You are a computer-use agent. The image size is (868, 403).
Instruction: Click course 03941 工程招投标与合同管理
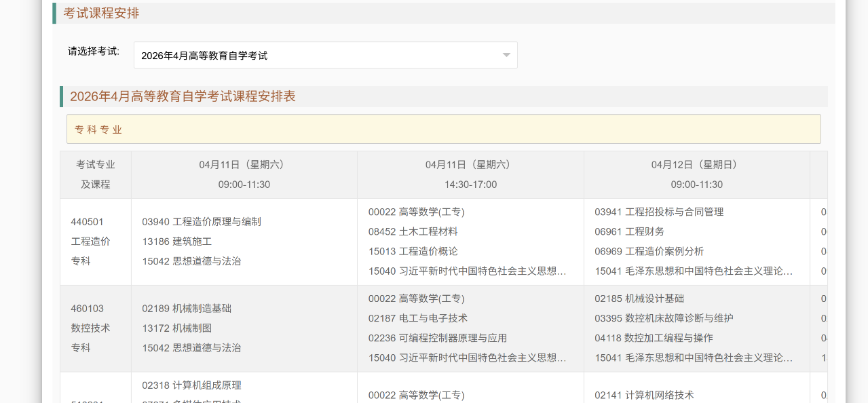click(659, 212)
